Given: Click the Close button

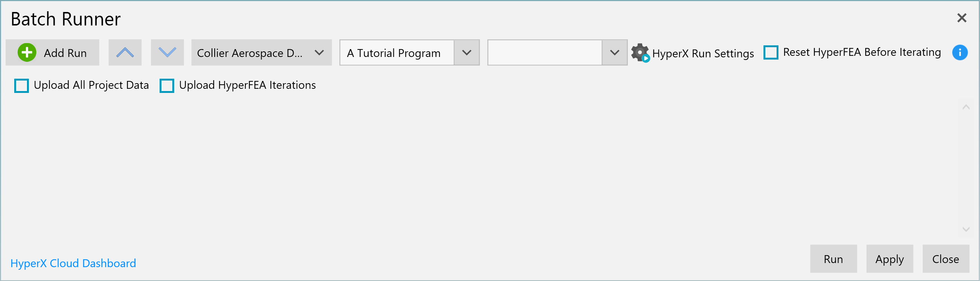Looking at the screenshot, I should (x=946, y=259).
